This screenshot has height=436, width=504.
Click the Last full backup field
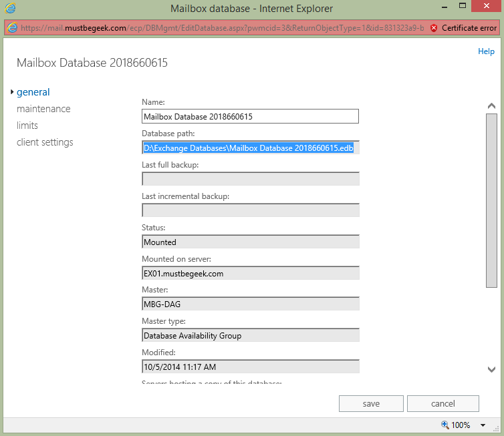pyautogui.click(x=250, y=179)
